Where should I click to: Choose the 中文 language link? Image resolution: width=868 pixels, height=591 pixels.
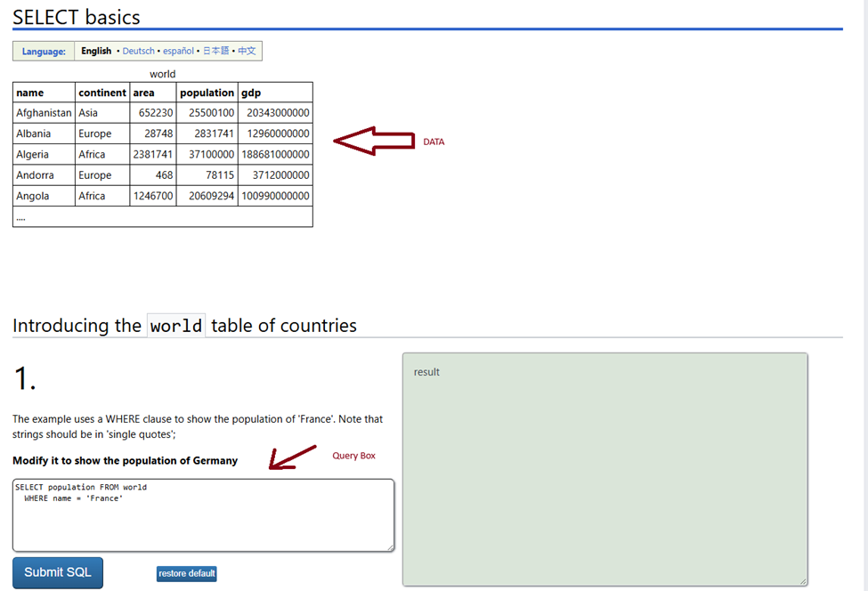click(247, 52)
